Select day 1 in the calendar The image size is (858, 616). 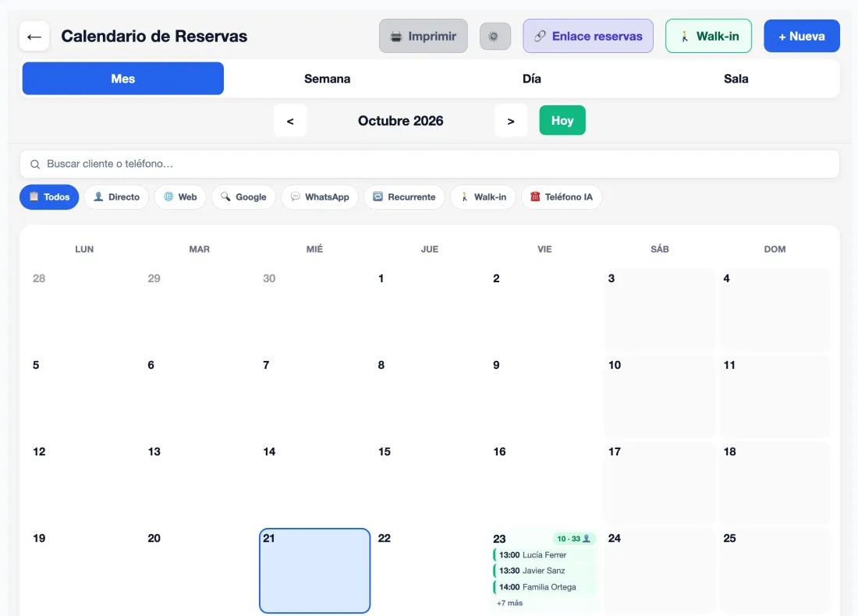click(430, 310)
